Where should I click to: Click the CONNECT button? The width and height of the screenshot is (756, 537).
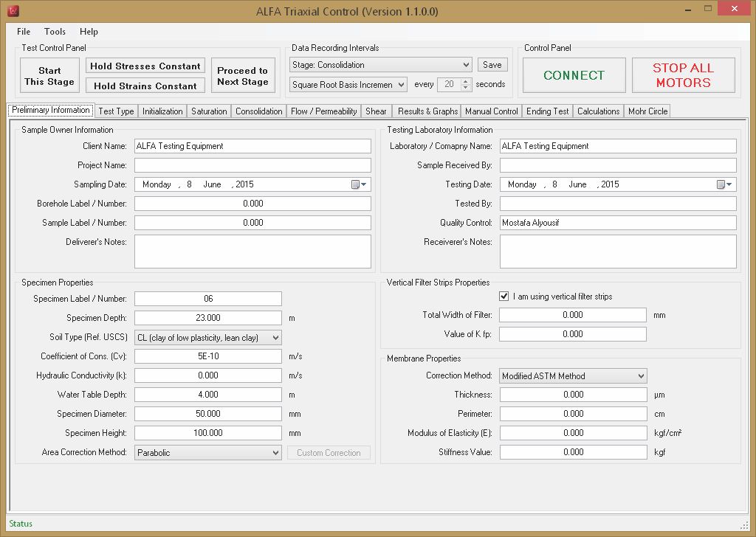click(574, 75)
